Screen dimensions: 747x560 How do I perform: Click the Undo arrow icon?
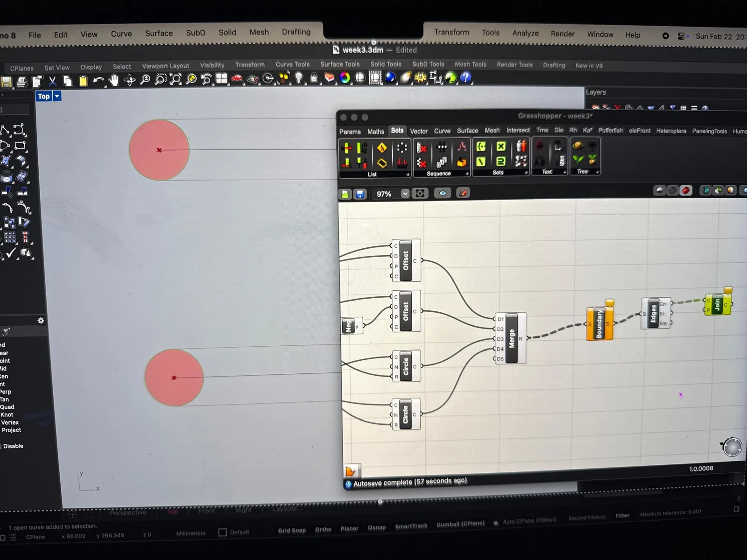pyautogui.click(x=99, y=81)
